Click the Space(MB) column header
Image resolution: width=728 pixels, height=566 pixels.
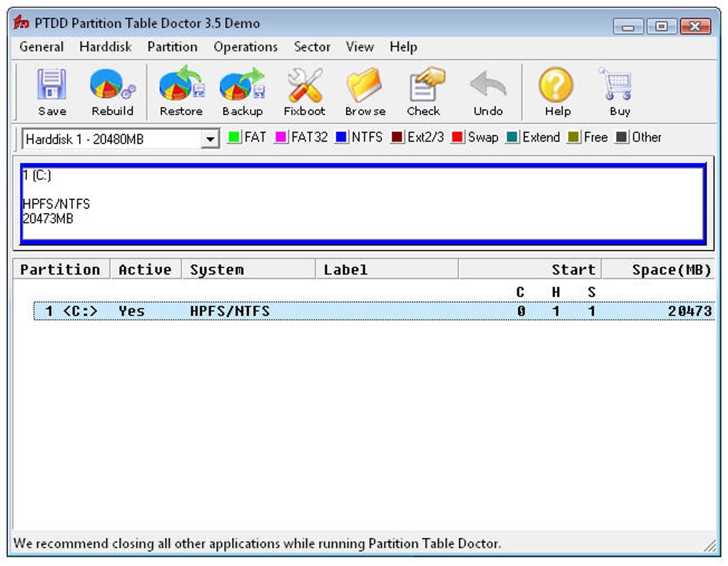click(658, 270)
